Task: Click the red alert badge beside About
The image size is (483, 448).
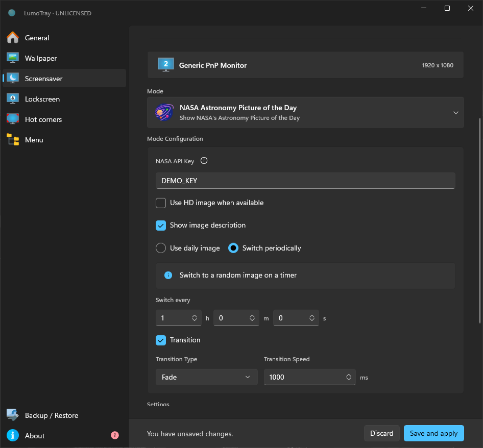Action: tap(114, 435)
